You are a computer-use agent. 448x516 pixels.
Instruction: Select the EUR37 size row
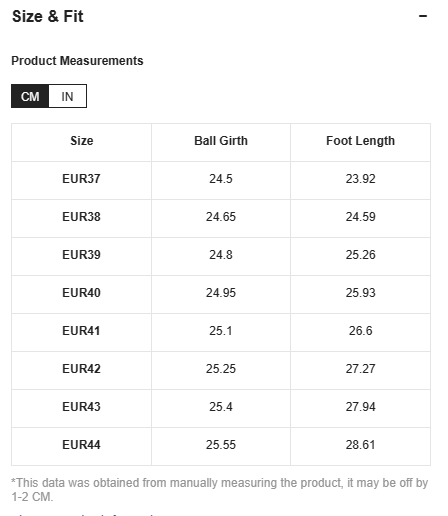click(x=221, y=180)
